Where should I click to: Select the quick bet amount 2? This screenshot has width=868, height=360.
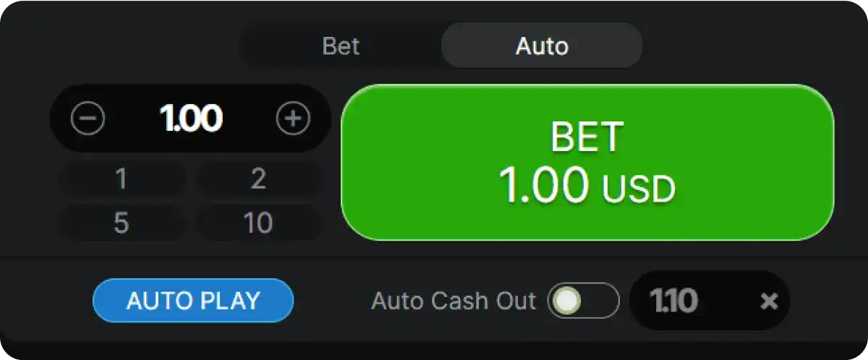pyautogui.click(x=258, y=179)
